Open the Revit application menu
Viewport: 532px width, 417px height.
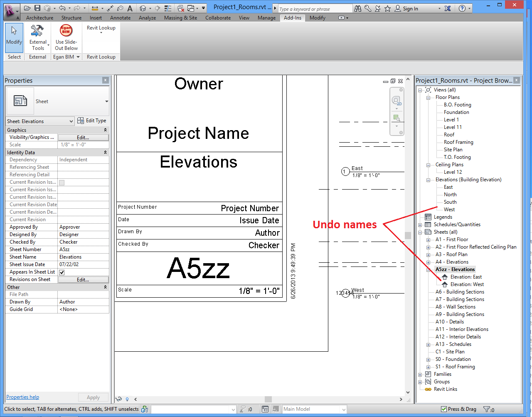tap(11, 11)
